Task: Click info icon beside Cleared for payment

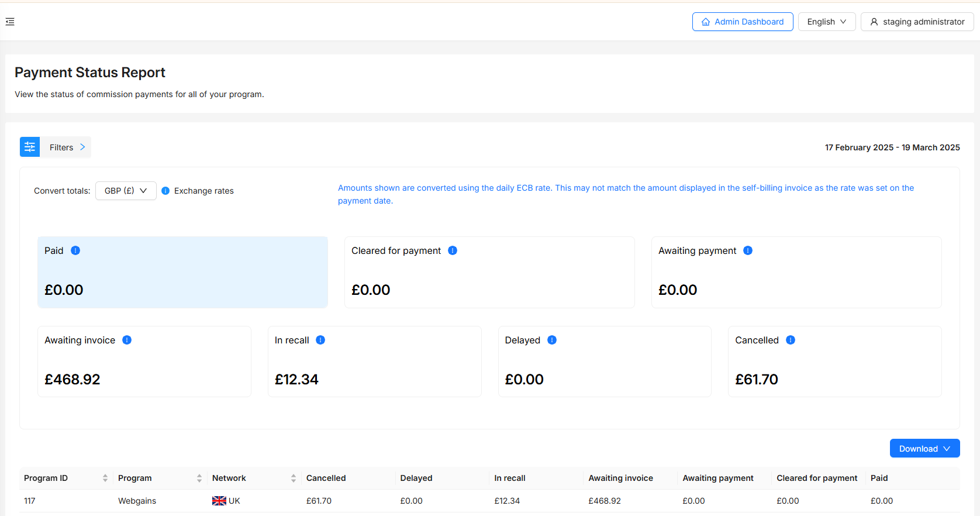Action: 453,250
